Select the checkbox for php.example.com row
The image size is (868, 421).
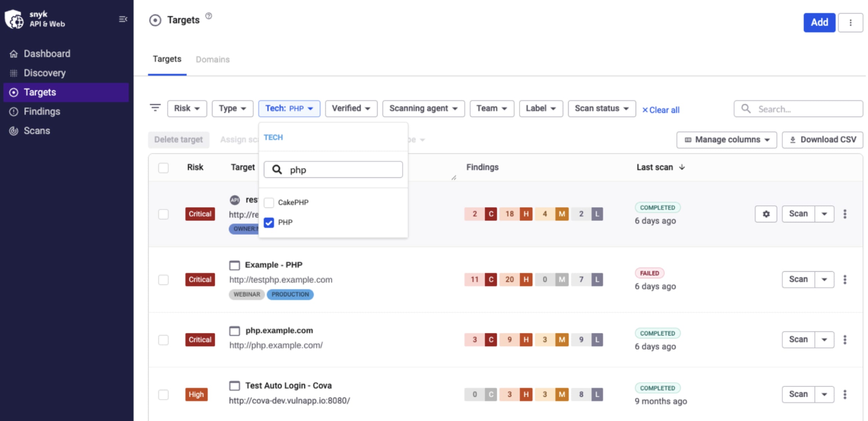coord(163,340)
